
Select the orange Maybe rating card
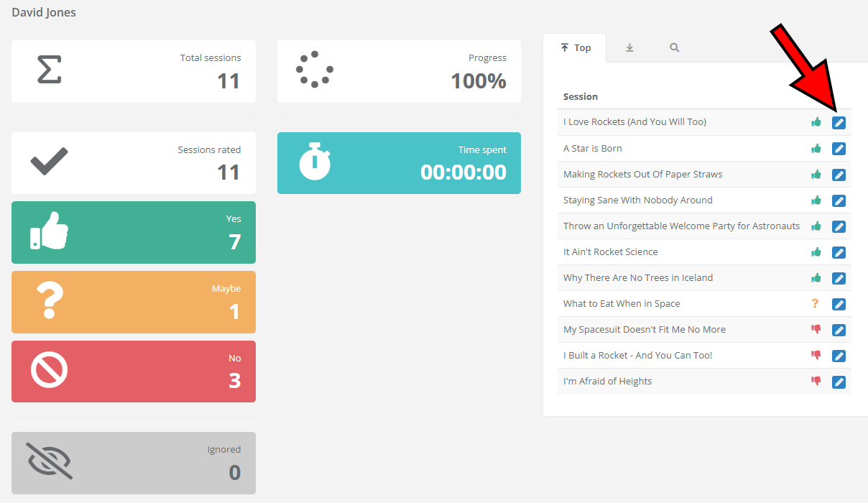pos(134,302)
